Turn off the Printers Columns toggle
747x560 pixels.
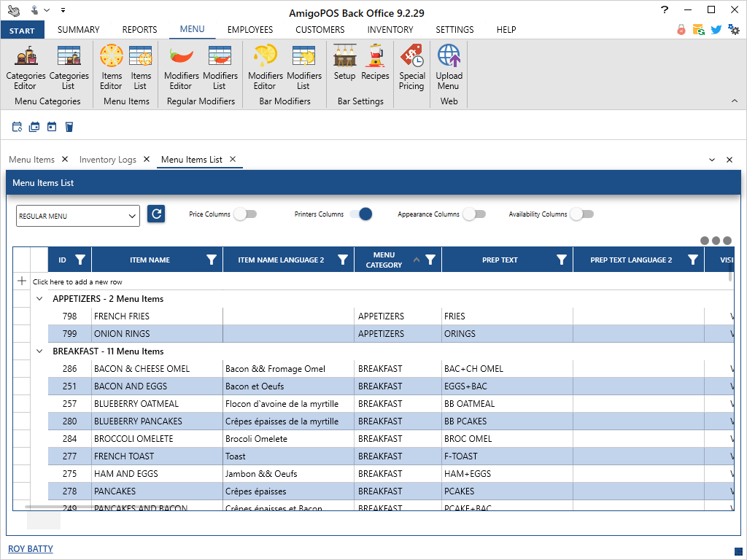tap(361, 214)
